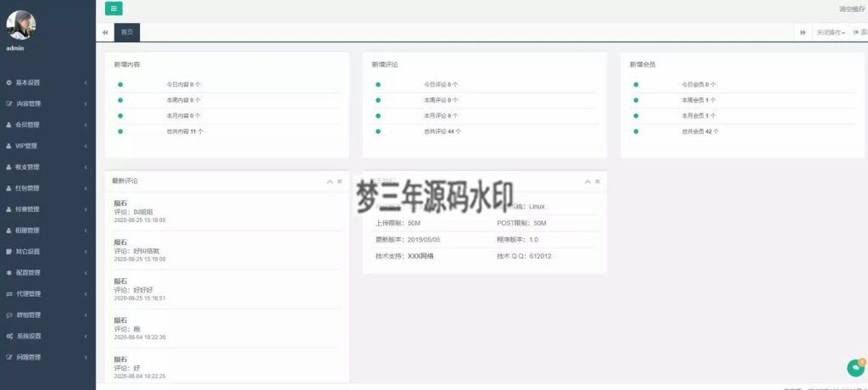
Task: Click the admin profile avatar
Action: pos(21,25)
